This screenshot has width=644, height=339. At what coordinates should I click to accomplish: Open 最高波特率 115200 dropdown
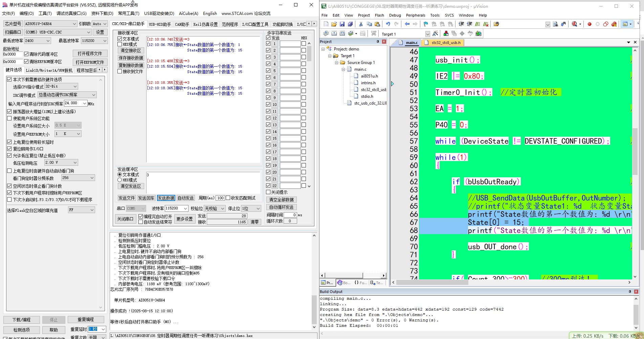[x=94, y=41]
